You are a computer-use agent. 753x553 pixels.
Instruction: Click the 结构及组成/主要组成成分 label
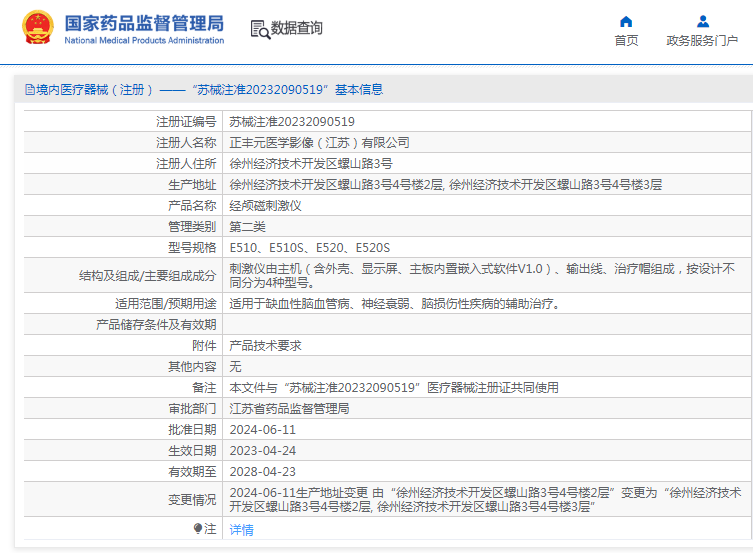(148, 276)
